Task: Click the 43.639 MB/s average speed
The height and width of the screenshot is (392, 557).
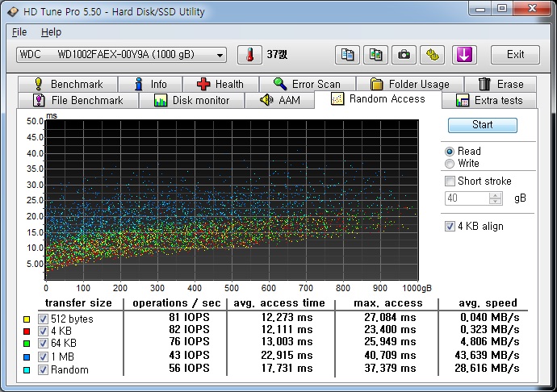Action: coord(487,355)
